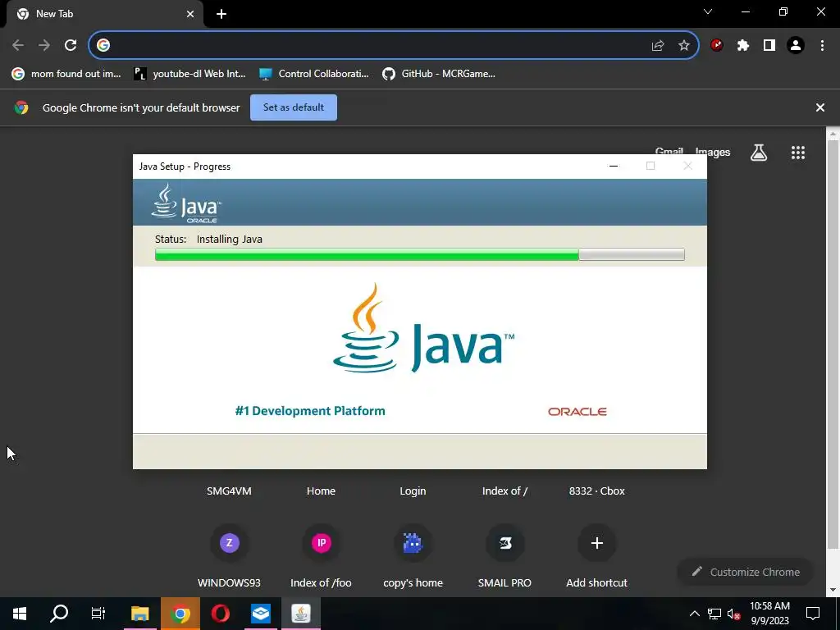This screenshot has height=630, width=840.
Task: Open GitHub - MCRGame... bookmark
Action: [439, 74]
